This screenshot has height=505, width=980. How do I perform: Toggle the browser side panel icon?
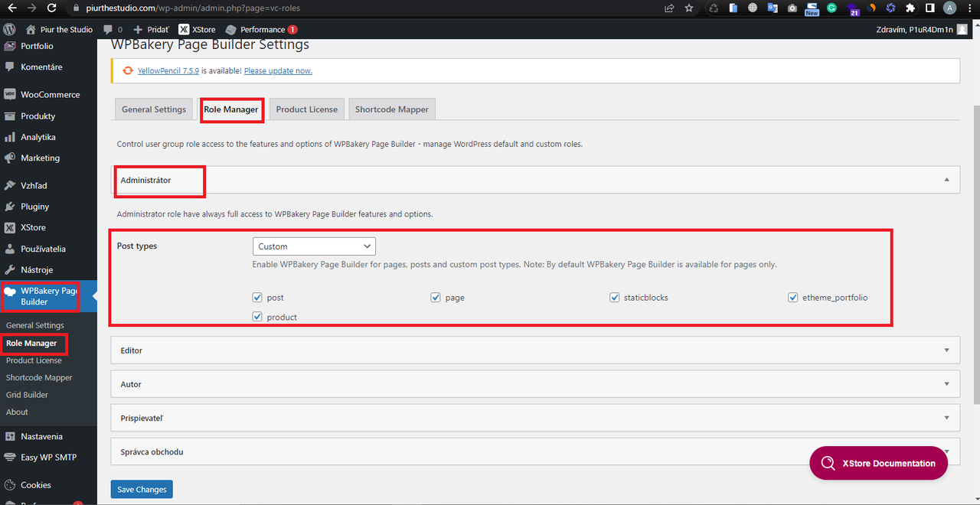pos(930,8)
